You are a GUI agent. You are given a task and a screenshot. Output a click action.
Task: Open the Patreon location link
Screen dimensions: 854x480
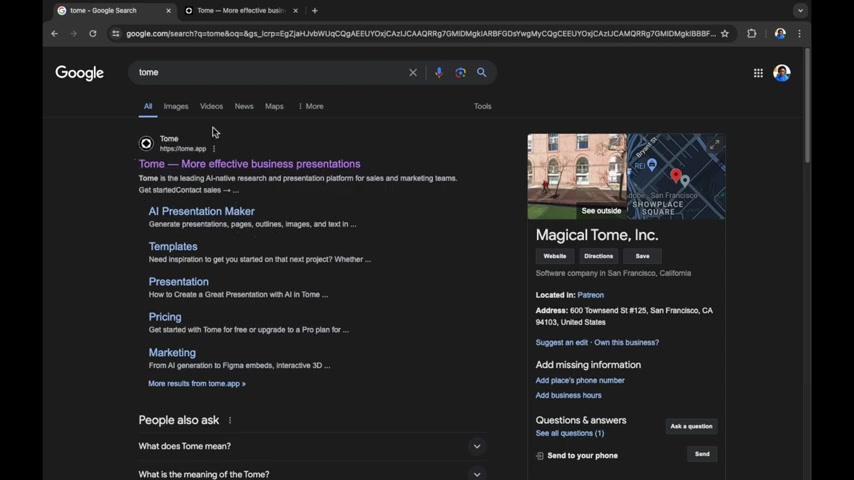point(590,295)
